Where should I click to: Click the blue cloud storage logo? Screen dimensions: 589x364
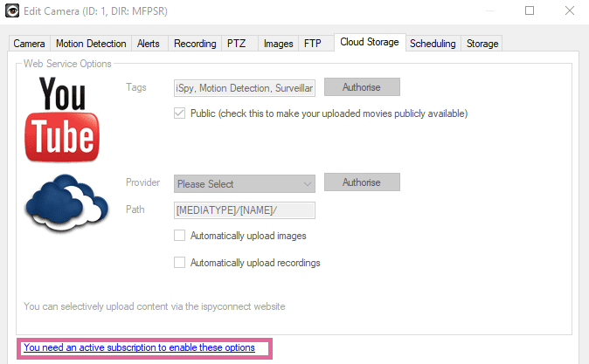tap(66, 203)
